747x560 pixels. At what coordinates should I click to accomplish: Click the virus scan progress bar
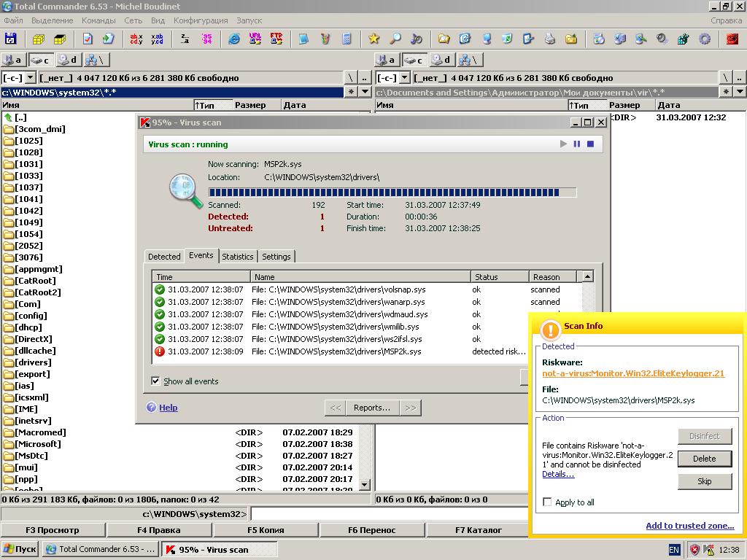pyautogui.click(x=392, y=192)
